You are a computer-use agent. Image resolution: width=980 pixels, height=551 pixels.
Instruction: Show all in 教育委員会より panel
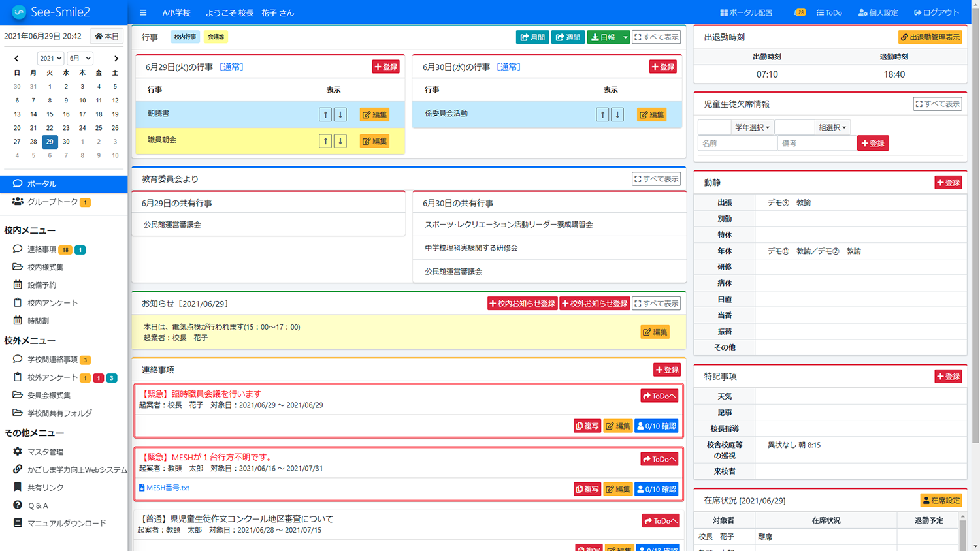tap(657, 179)
